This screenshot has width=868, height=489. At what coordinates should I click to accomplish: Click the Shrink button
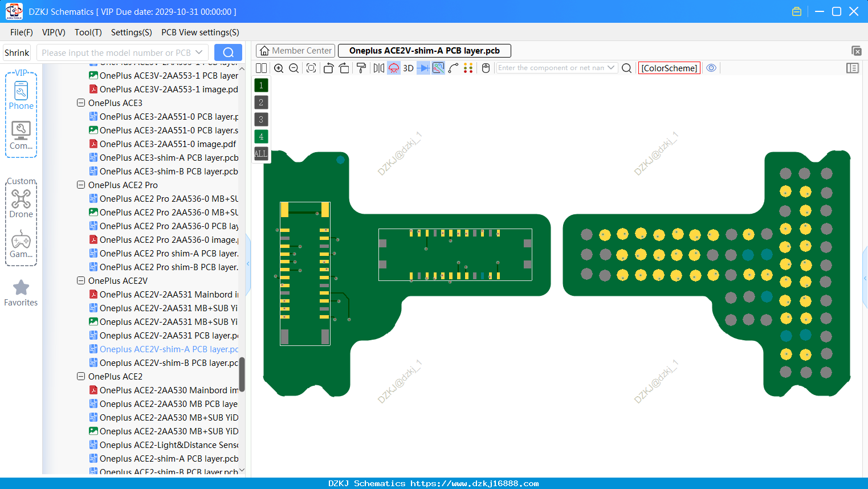[x=17, y=52]
